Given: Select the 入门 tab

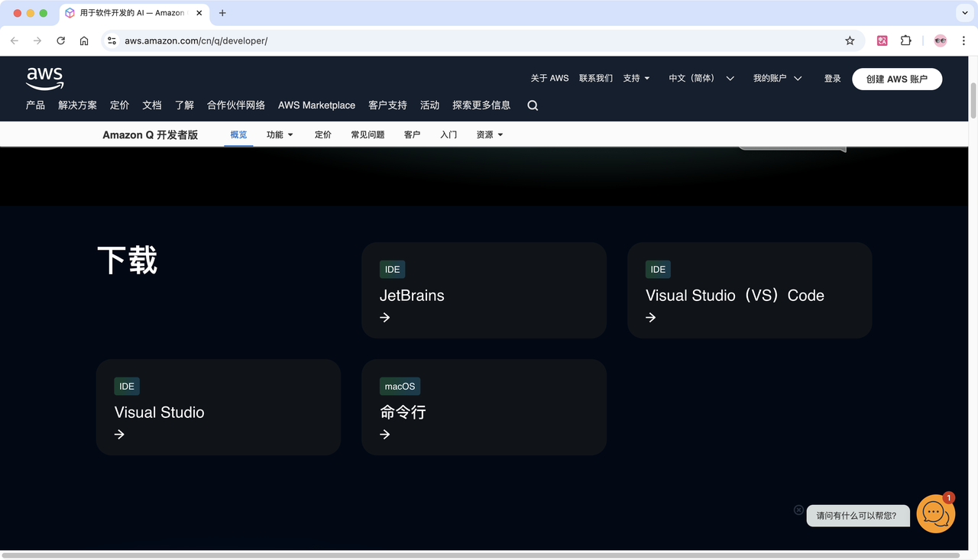Looking at the screenshot, I should (x=449, y=134).
